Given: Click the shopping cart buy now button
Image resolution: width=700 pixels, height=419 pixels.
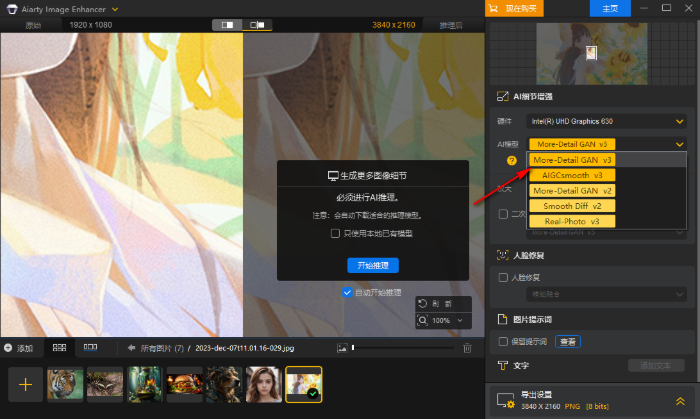Looking at the screenshot, I should coord(514,8).
